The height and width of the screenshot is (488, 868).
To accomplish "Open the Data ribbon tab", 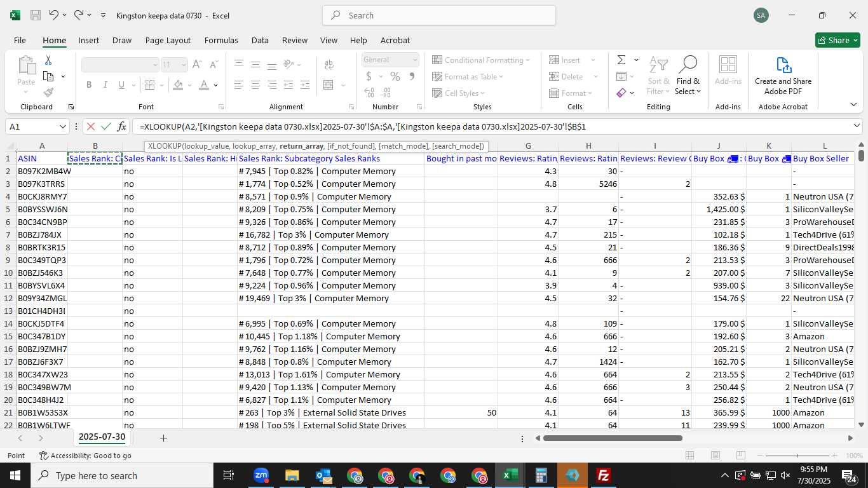I will click(260, 40).
